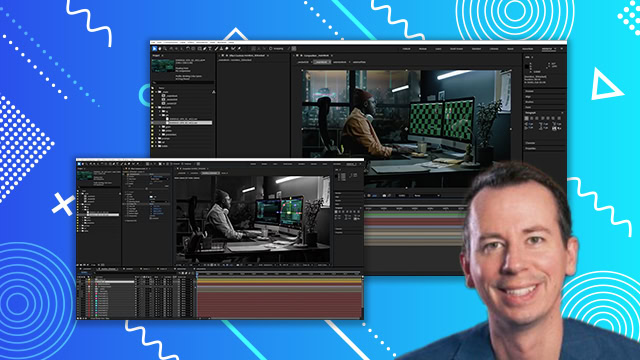Image resolution: width=640 pixels, height=360 pixels.
Task: Select the Selection tool in front window toolbar
Action: pyautogui.click(x=79, y=164)
